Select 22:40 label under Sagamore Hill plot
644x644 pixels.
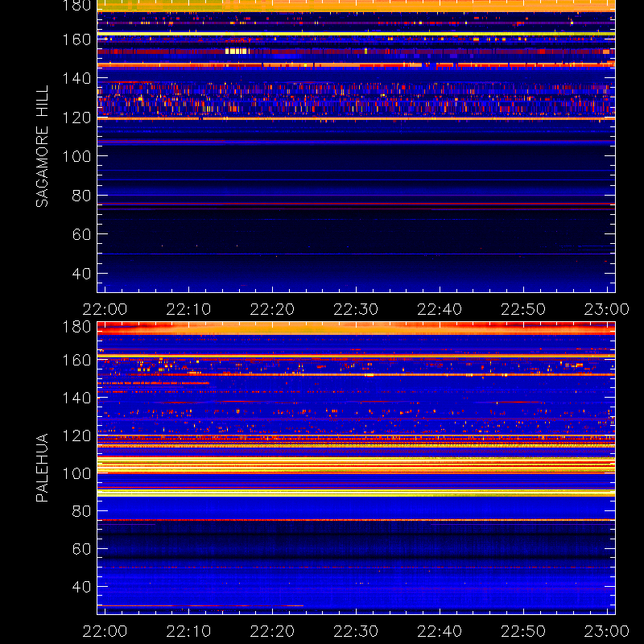click(440, 309)
